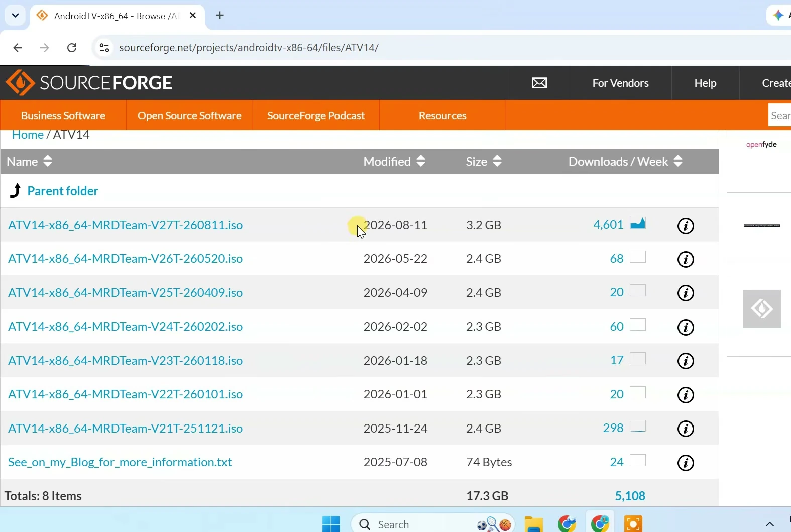Download ATV14-x86_64-MRDTeam-V26T-260520.iso

pyautogui.click(x=126, y=258)
